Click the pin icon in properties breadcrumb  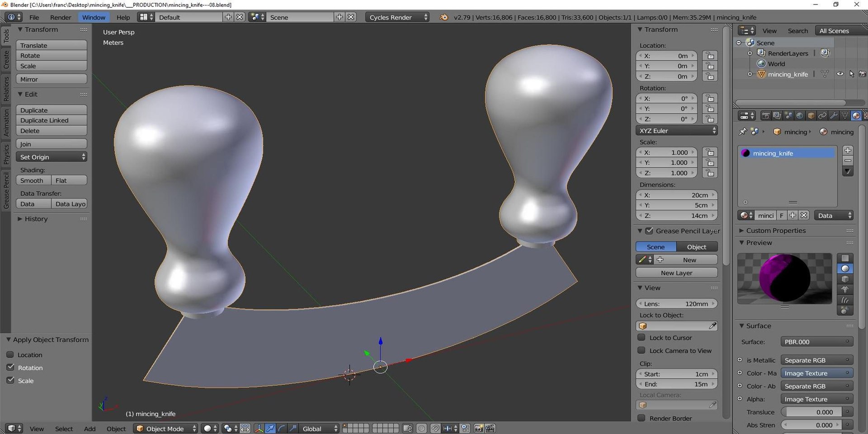tap(742, 132)
